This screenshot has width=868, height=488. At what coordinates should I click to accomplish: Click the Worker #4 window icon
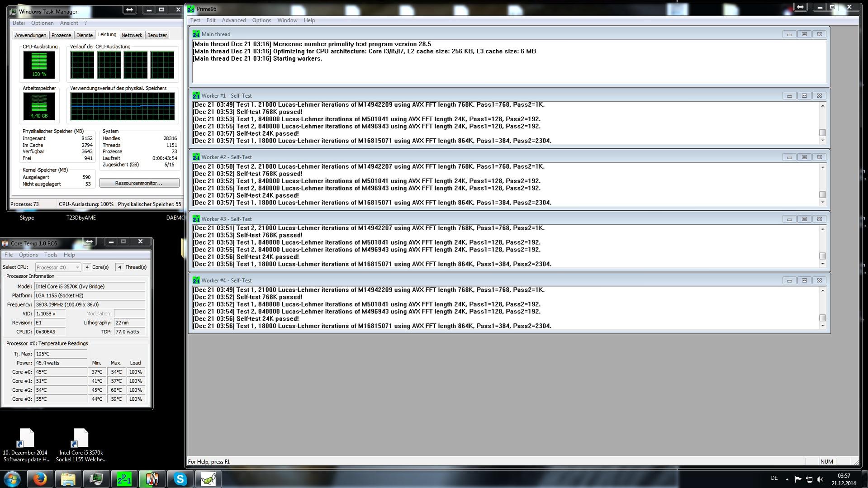pyautogui.click(x=196, y=280)
